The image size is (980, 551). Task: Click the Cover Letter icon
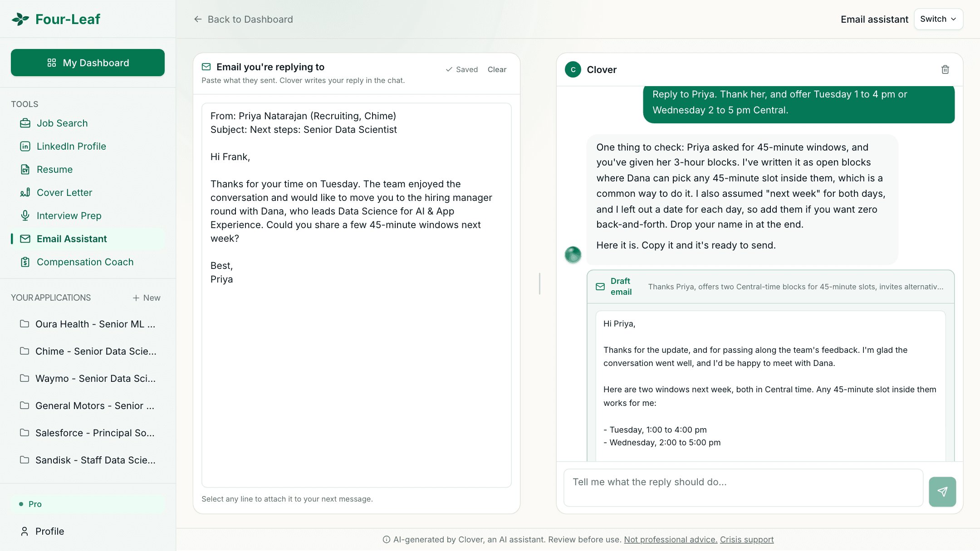(25, 193)
